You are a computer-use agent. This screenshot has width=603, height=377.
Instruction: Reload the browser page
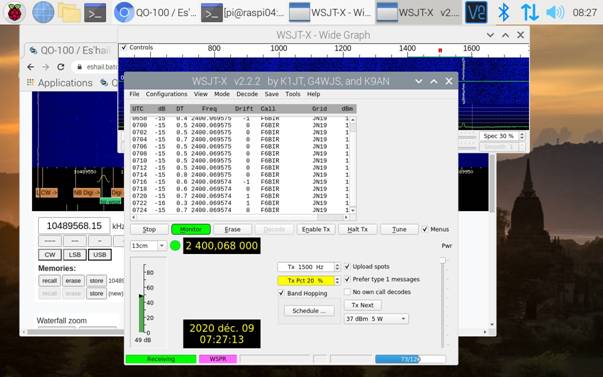[61, 67]
